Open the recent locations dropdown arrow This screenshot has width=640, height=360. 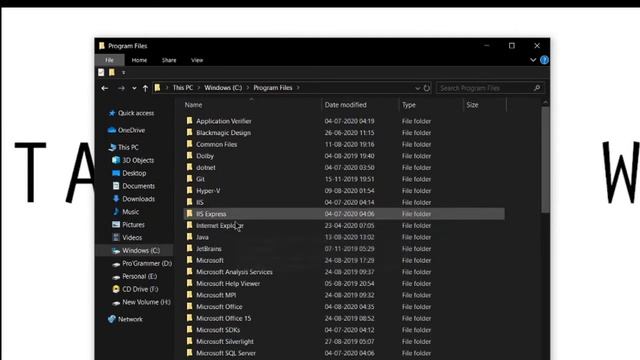tap(134, 88)
